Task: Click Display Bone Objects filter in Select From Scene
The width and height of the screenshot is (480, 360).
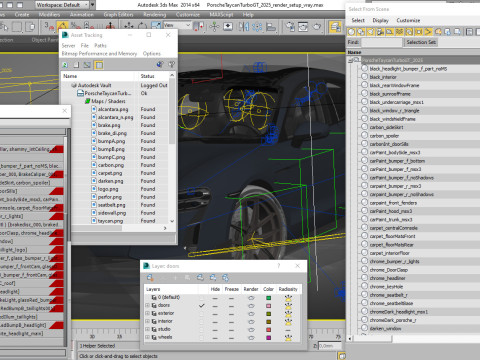Action: [x=428, y=32]
